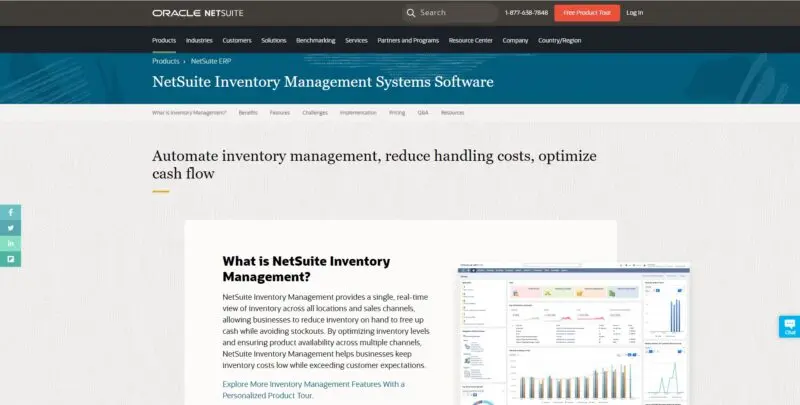This screenshot has height=405, width=800.
Task: Jump to the Implementation section
Action: [358, 113]
